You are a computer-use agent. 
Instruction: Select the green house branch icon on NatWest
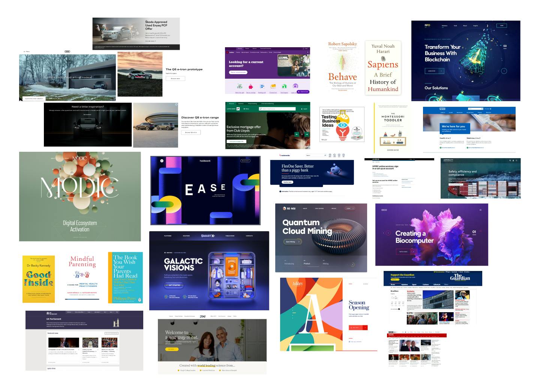(285, 86)
